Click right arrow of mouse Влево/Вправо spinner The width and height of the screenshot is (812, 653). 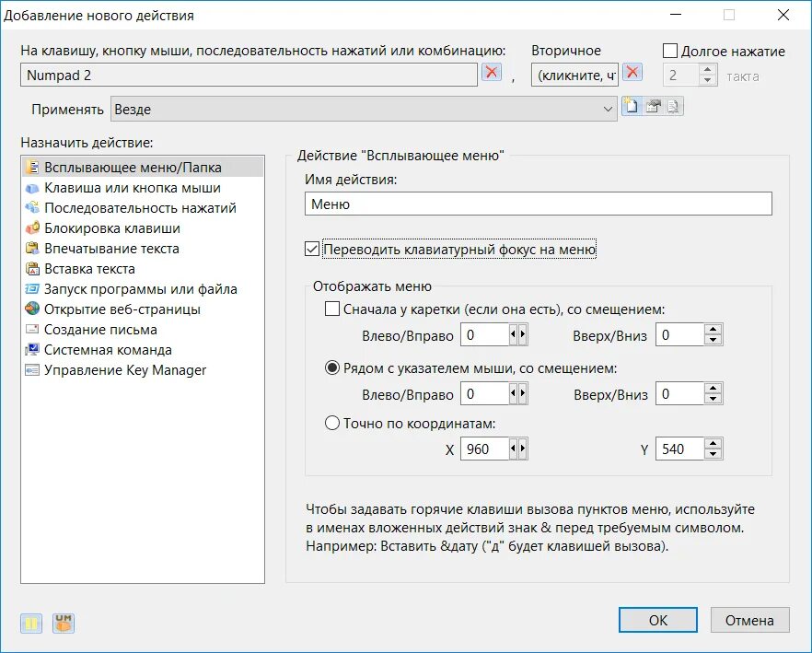tap(523, 393)
